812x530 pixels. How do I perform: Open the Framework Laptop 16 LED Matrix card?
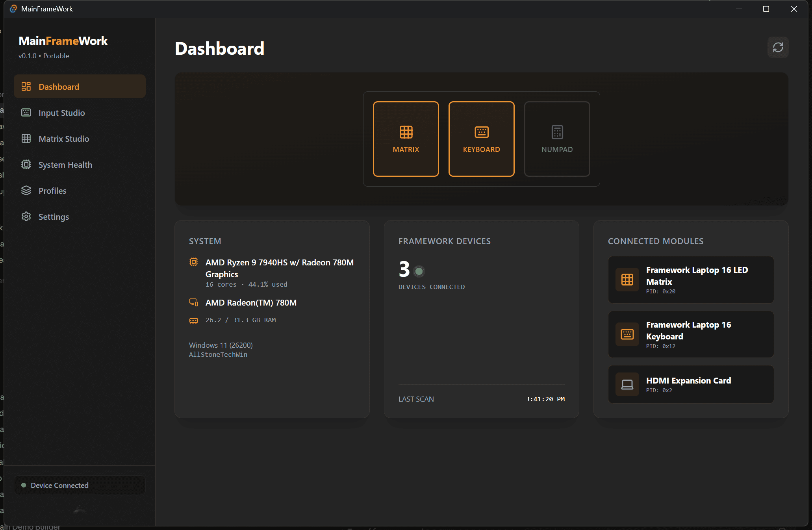coord(691,280)
